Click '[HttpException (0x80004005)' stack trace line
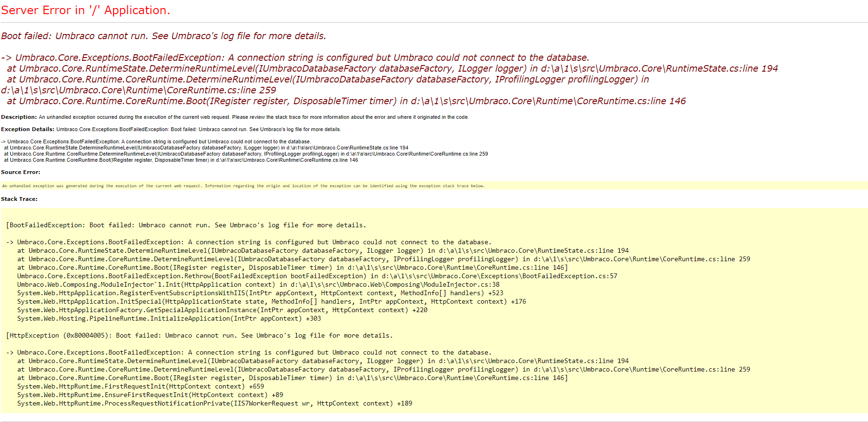This screenshot has width=868, height=422. tap(199, 335)
